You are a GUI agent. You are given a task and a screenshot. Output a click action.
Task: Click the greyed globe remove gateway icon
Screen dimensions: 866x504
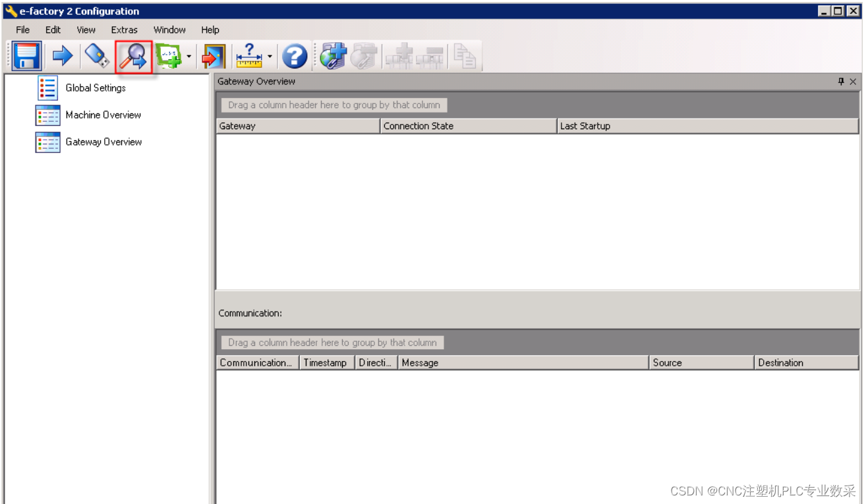363,57
